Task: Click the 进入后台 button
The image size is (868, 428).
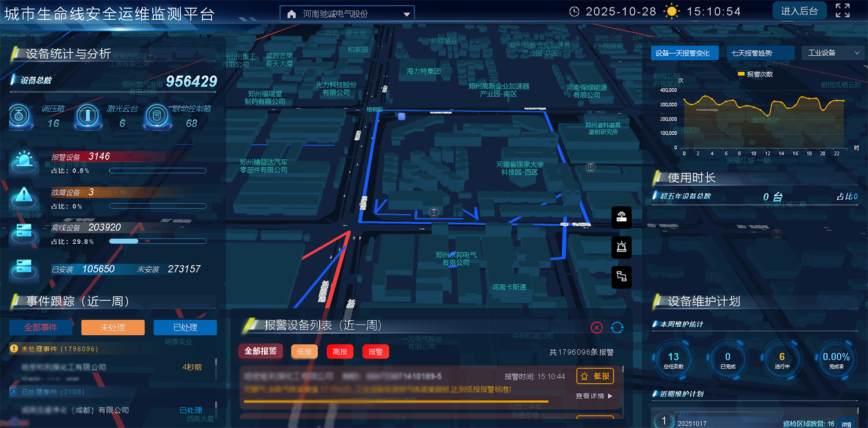Action: 799,11
